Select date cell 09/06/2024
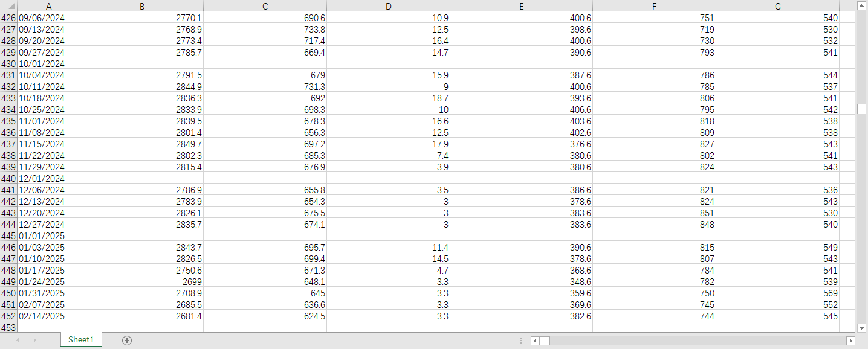This screenshot has width=868, height=349. (49, 18)
